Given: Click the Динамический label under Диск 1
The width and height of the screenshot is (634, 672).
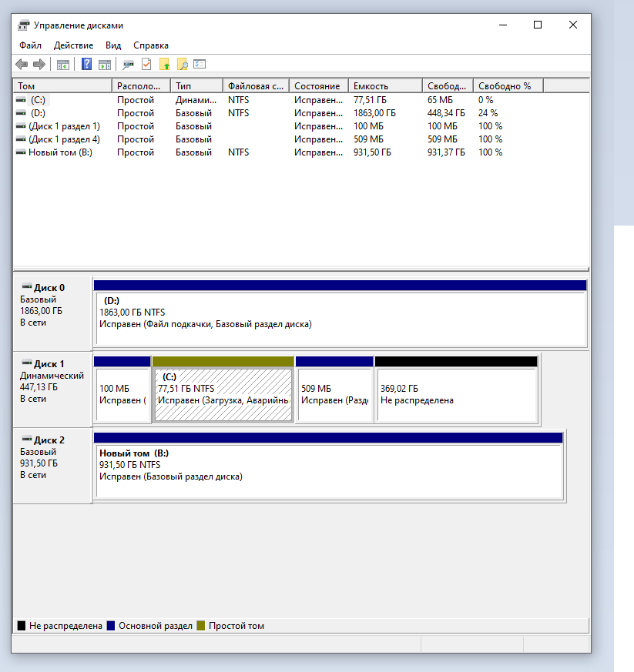Looking at the screenshot, I should coord(52,376).
